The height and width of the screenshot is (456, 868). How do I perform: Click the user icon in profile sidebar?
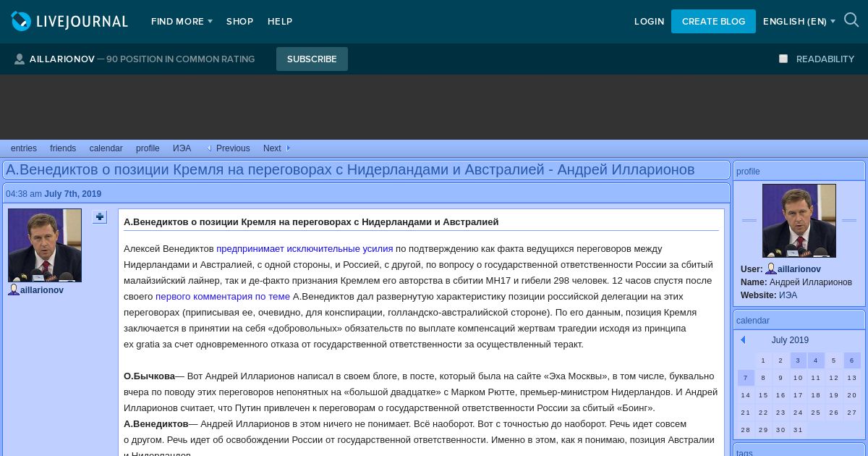(771, 269)
